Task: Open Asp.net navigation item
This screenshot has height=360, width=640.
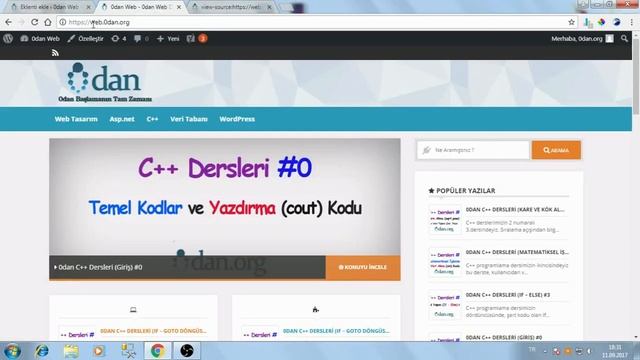Action: tap(122, 119)
